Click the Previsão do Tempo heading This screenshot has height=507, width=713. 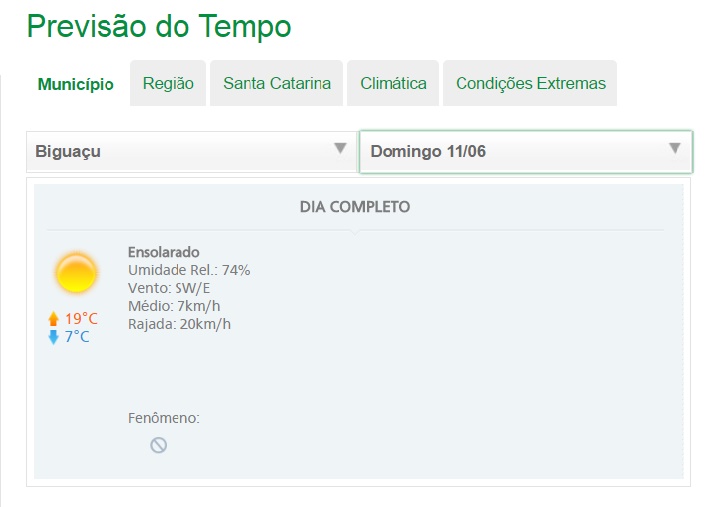(x=159, y=26)
